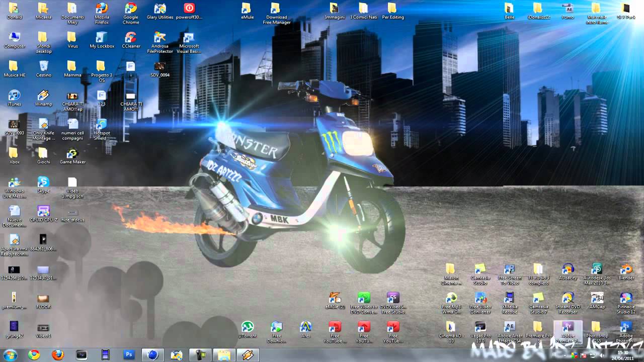
Task: Select the Musica HE folder
Action: 14,69
